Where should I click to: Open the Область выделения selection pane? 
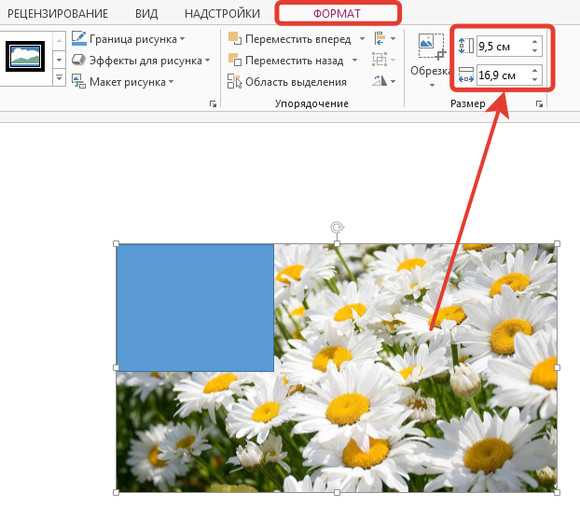[287, 82]
